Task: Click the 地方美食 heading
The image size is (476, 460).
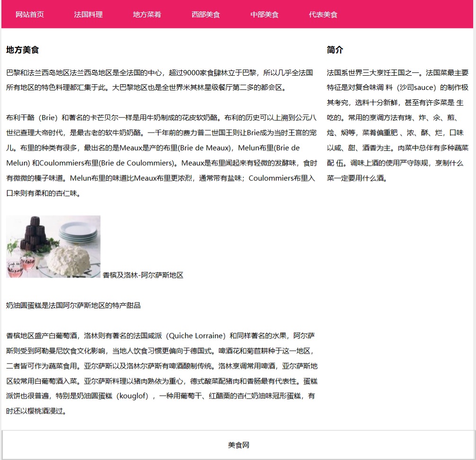Action: [x=23, y=50]
